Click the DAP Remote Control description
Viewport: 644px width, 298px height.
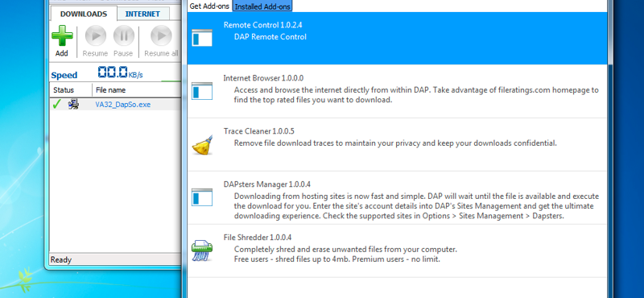click(270, 37)
